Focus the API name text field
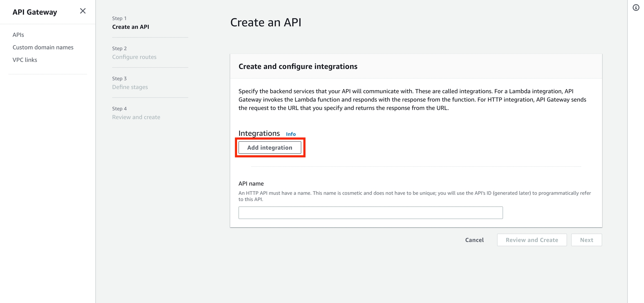 [370, 213]
